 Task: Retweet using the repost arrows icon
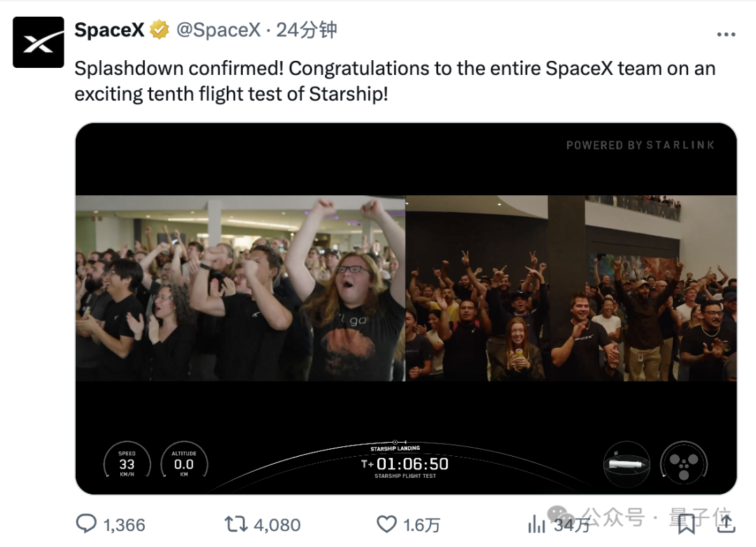(236, 524)
